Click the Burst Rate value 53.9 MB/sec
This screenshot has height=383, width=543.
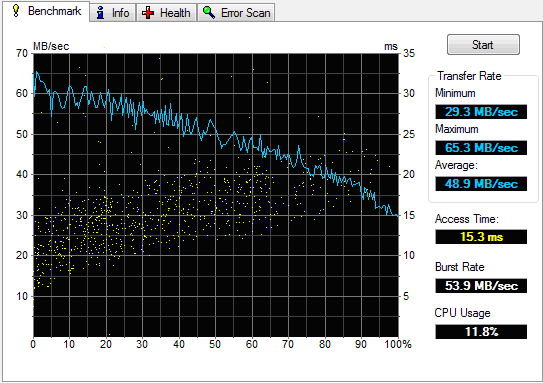[x=481, y=286]
